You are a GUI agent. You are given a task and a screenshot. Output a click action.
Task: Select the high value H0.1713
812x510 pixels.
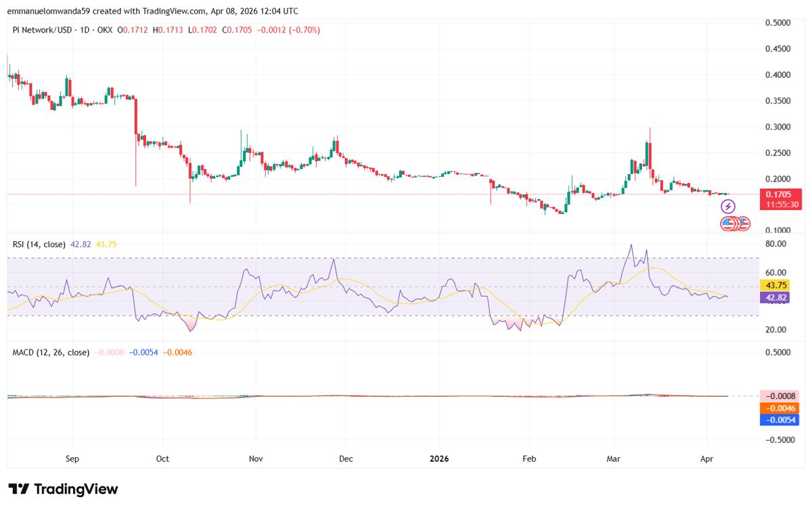click(169, 30)
